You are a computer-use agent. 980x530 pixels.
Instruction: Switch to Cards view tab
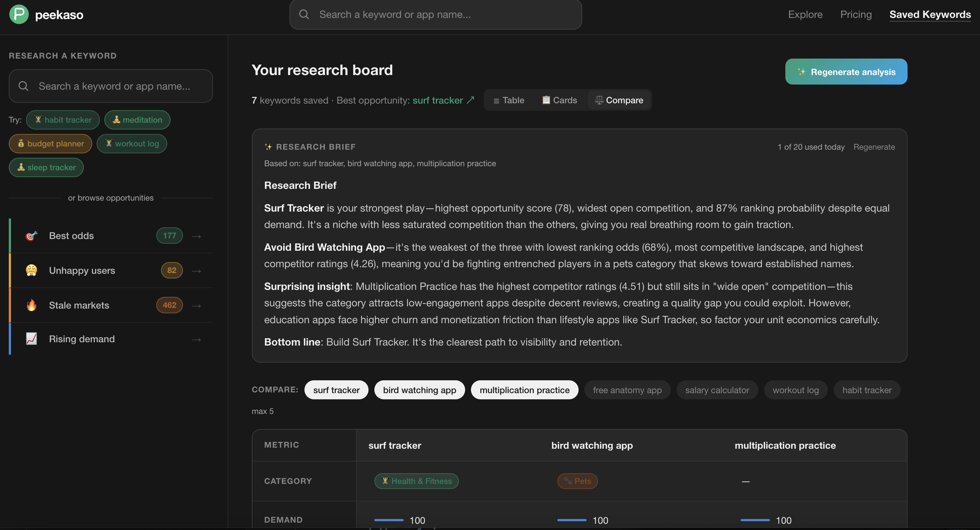pyautogui.click(x=559, y=100)
